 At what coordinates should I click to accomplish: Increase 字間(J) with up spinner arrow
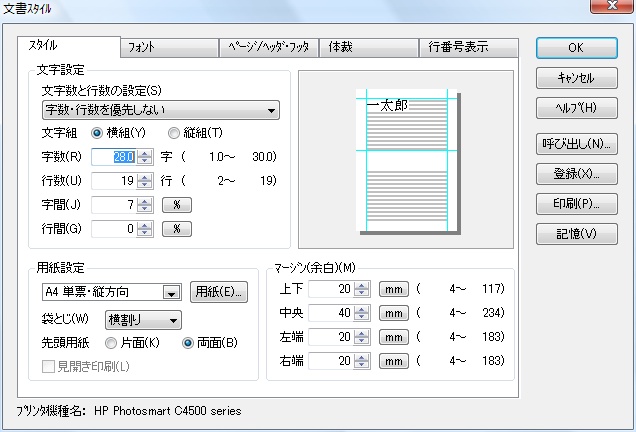[144, 201]
